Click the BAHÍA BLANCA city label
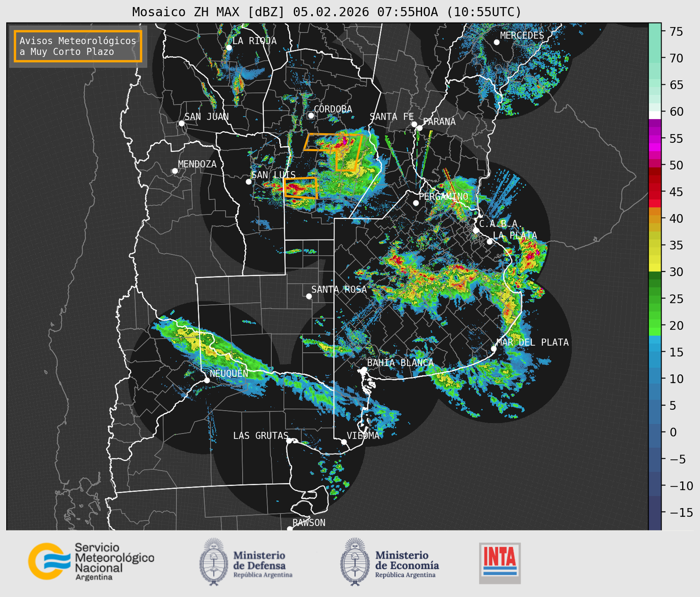 point(400,363)
